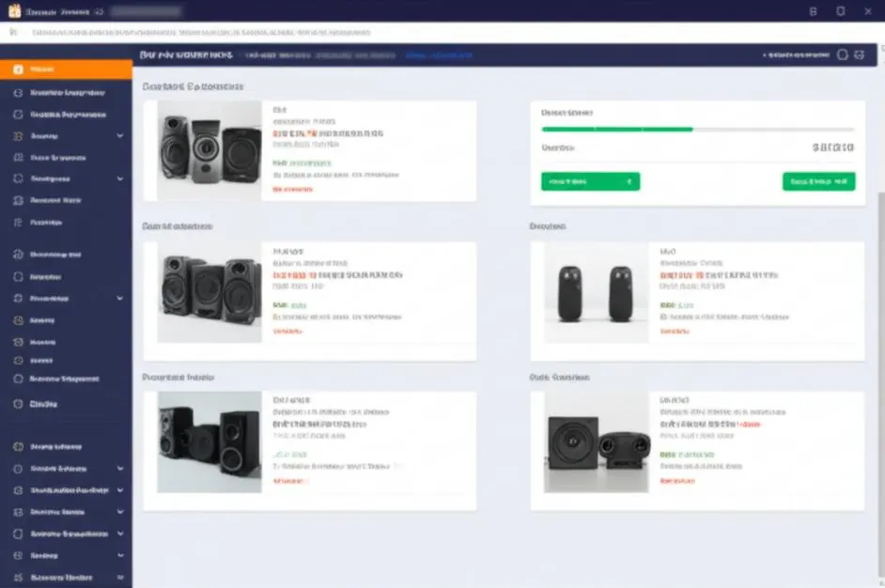885x588 pixels.
Task: Click the shield icon in the title bar
Action: 841,10
